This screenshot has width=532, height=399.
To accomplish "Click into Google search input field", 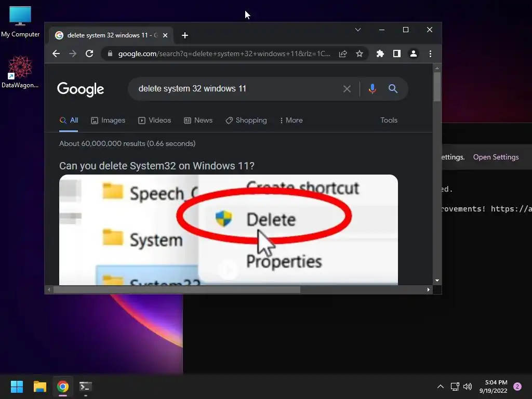I will click(x=237, y=89).
